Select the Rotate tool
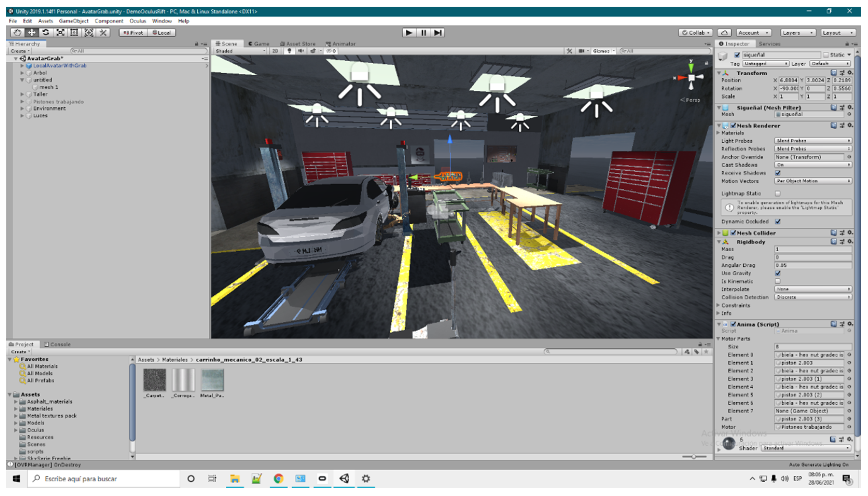 (46, 33)
